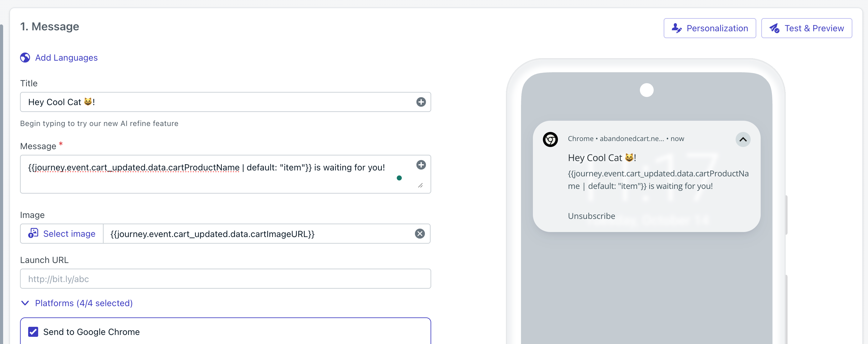Open the Personalization button
The height and width of the screenshot is (344, 868).
710,28
